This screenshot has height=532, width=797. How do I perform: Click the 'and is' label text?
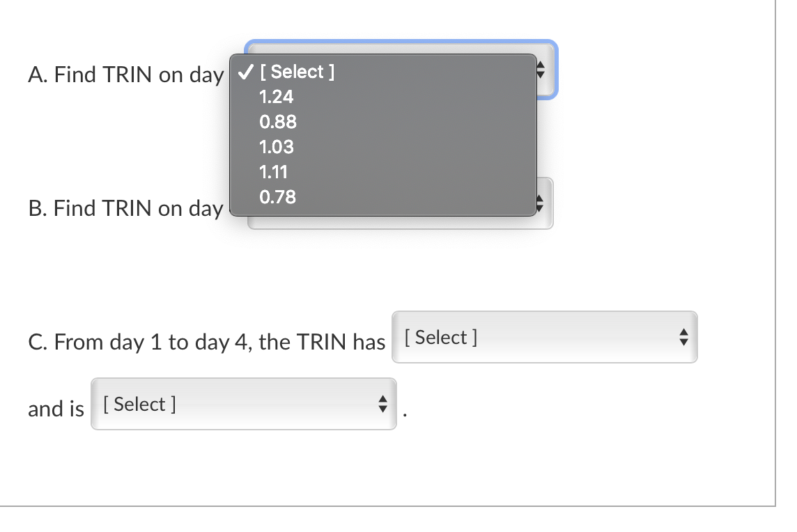pyautogui.click(x=55, y=409)
